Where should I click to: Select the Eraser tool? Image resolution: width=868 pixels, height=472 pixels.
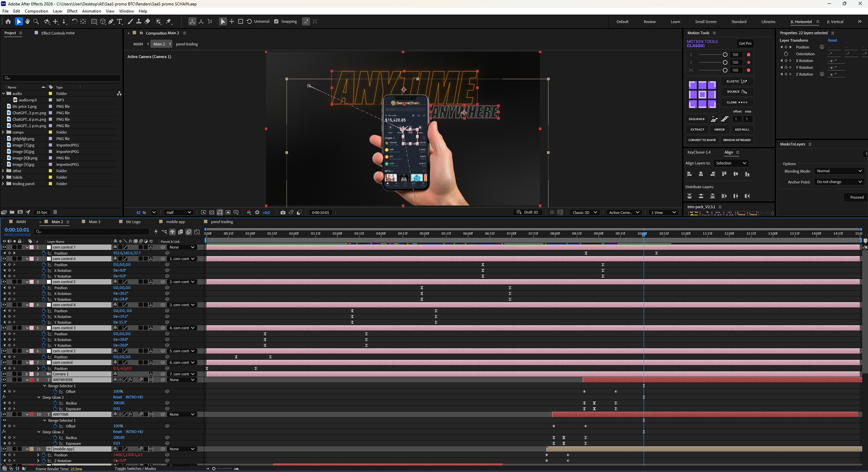coord(147,22)
